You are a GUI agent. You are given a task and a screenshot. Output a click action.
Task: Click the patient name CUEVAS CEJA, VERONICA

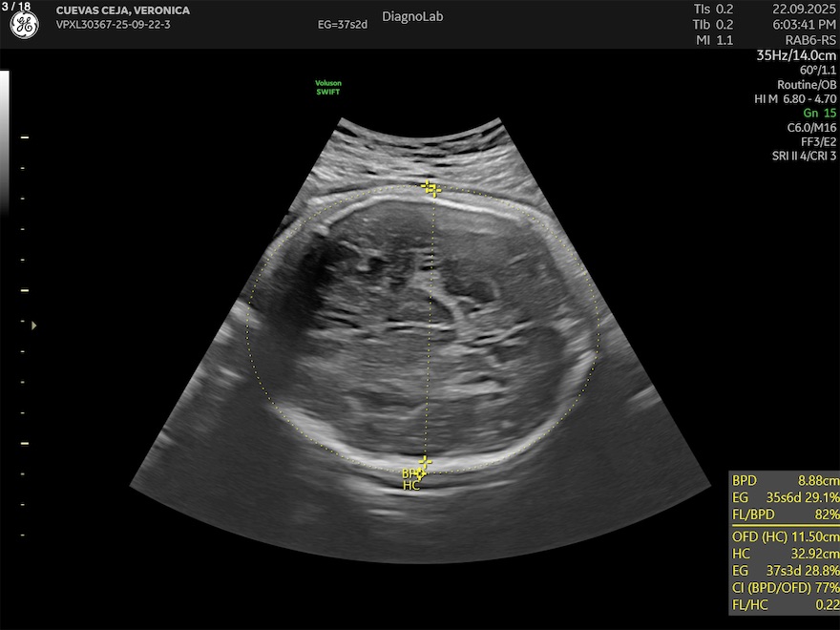pyautogui.click(x=123, y=10)
